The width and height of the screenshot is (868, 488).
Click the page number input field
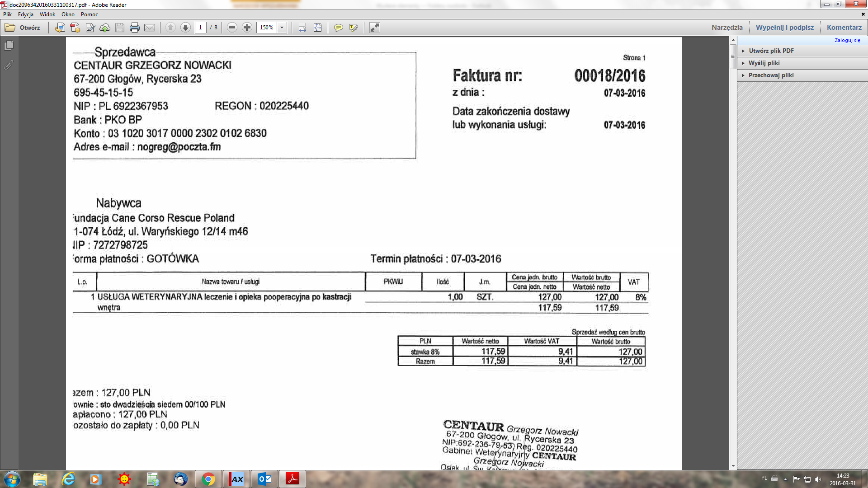[201, 28]
